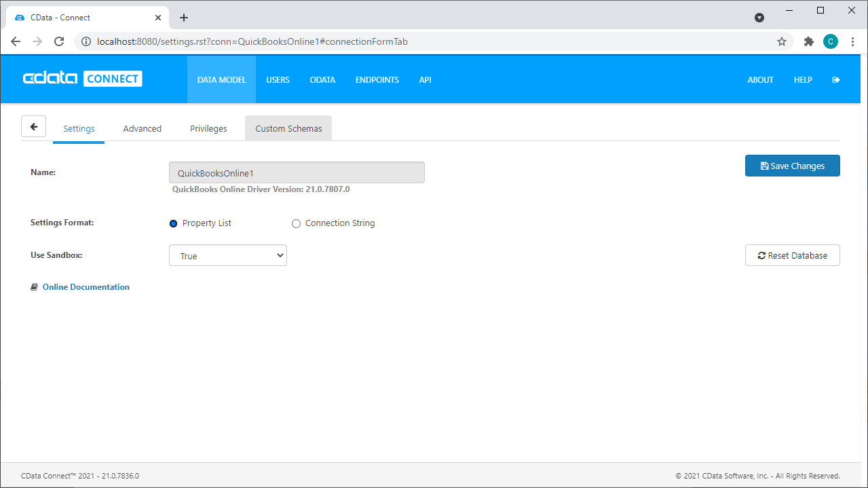
Task: Expand the Use Sandbox dropdown
Action: [x=227, y=256]
